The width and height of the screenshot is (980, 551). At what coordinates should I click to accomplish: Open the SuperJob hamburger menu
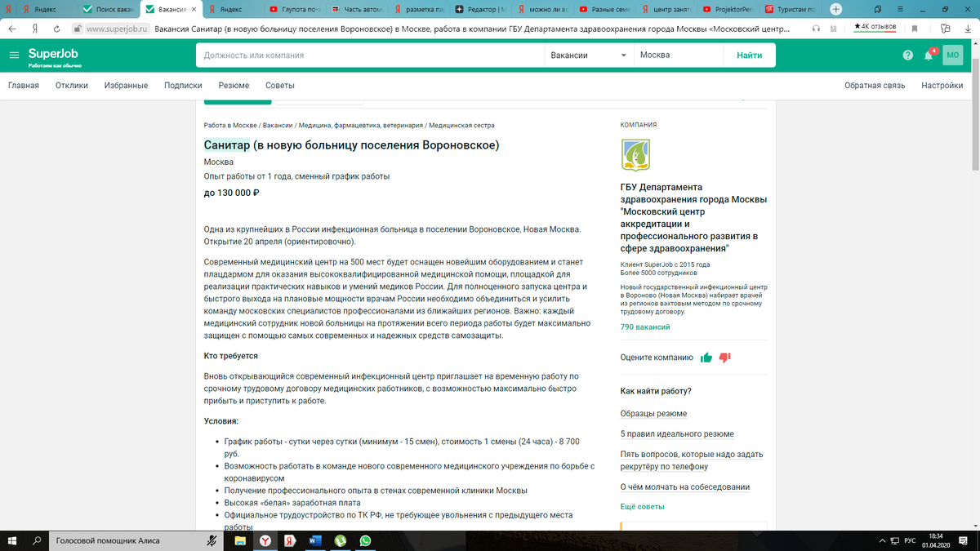tap(14, 56)
